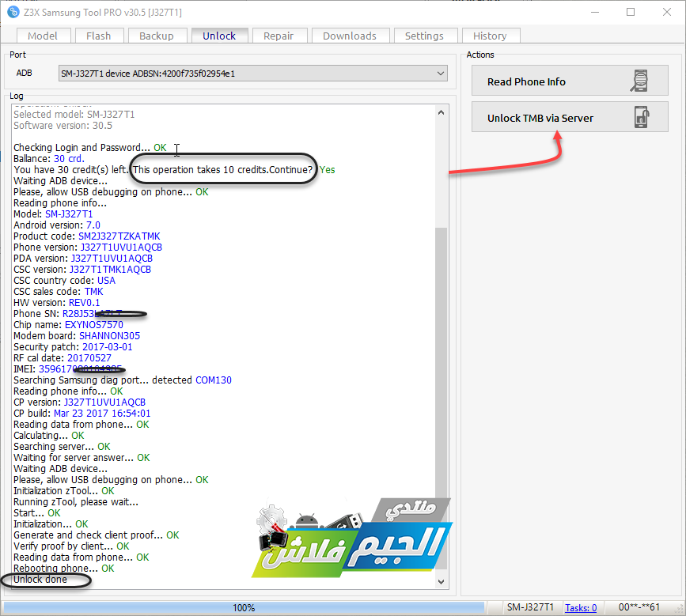Click the Read Phone Info phone icon
The height and width of the screenshot is (616, 686).
tap(639, 81)
